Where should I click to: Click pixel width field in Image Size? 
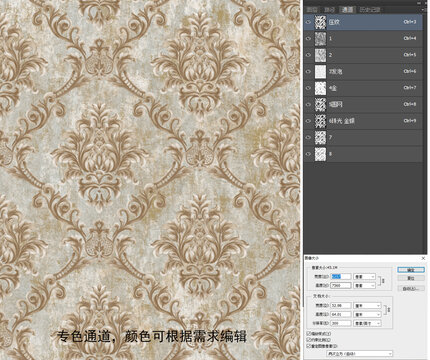pos(341,276)
